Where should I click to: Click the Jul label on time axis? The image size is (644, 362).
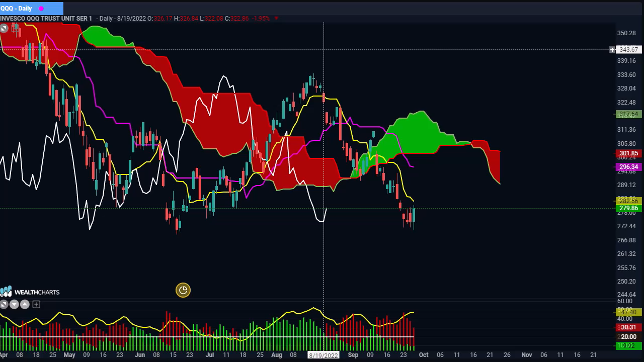210,355
